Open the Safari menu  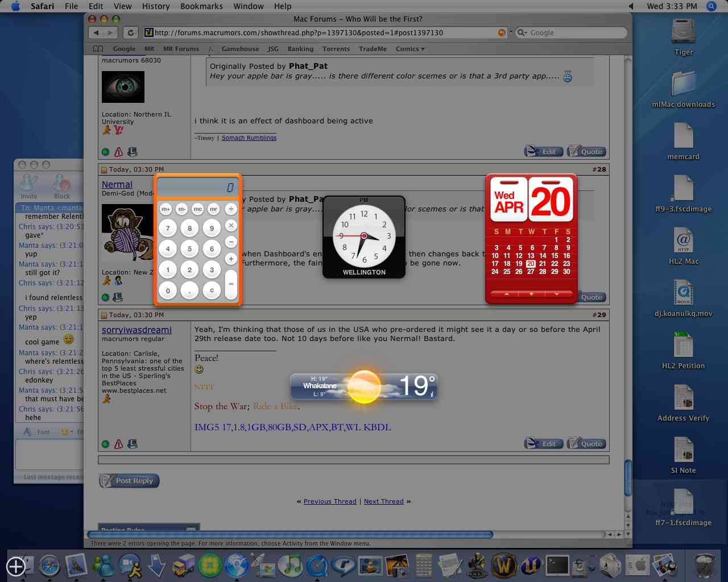point(42,6)
